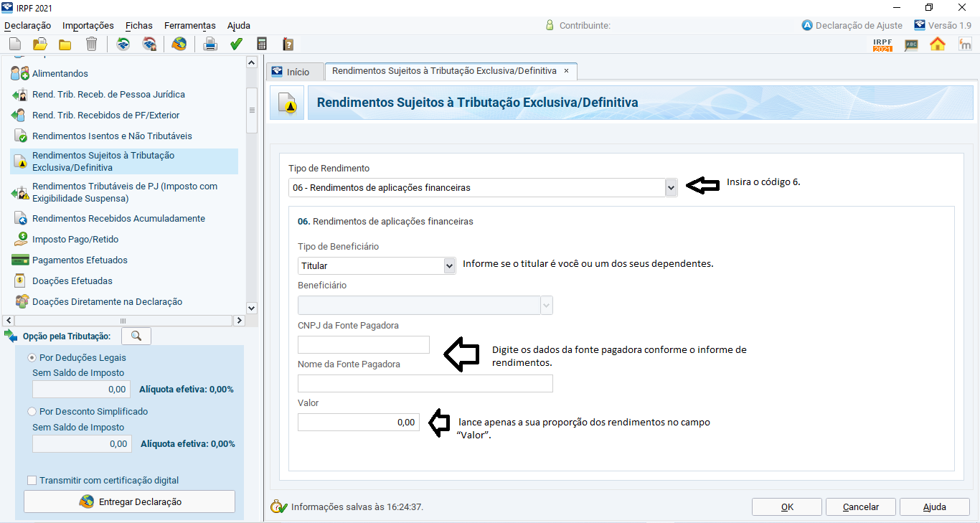This screenshot has width=980, height=523.
Task: Expand the Tipo de Beneficiário combo box
Action: [377, 265]
